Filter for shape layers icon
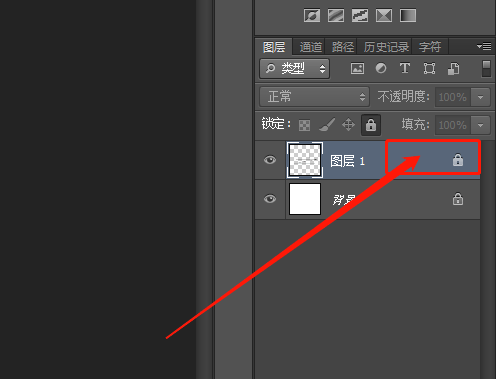This screenshot has width=496, height=379. click(429, 69)
